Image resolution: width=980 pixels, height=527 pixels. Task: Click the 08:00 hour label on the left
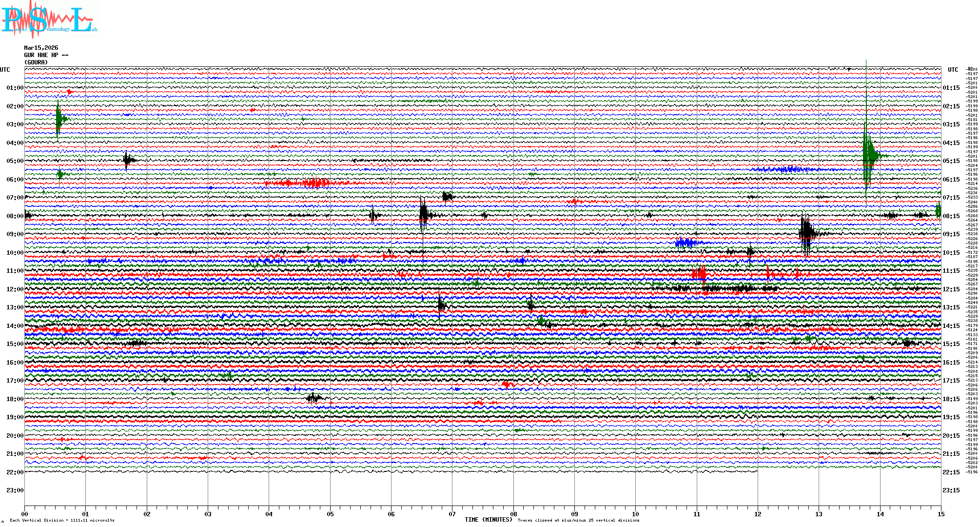click(x=15, y=216)
